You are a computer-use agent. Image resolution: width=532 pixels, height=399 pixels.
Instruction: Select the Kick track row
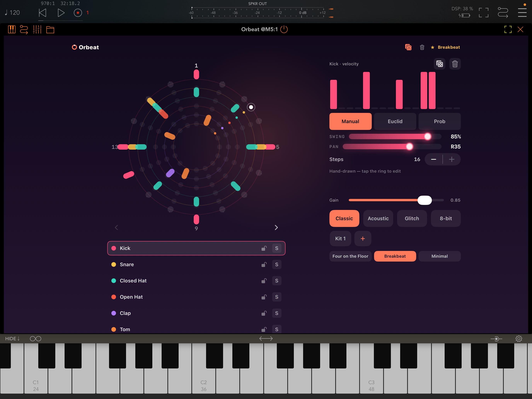click(x=196, y=248)
